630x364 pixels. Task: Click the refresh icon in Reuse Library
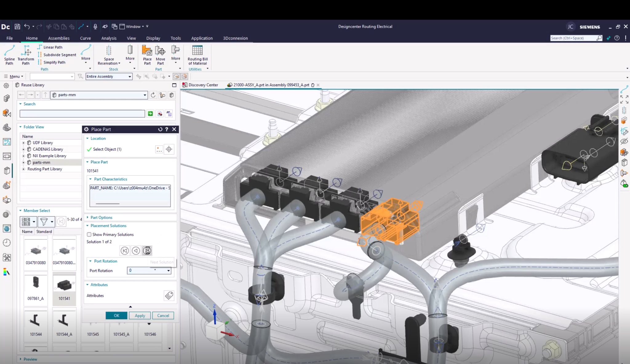click(153, 95)
